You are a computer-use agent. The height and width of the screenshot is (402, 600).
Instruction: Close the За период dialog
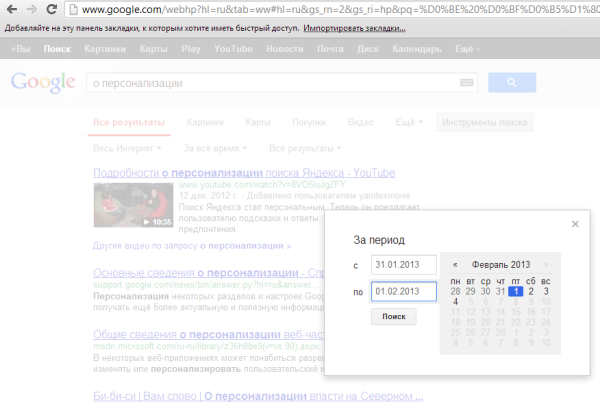coord(575,224)
